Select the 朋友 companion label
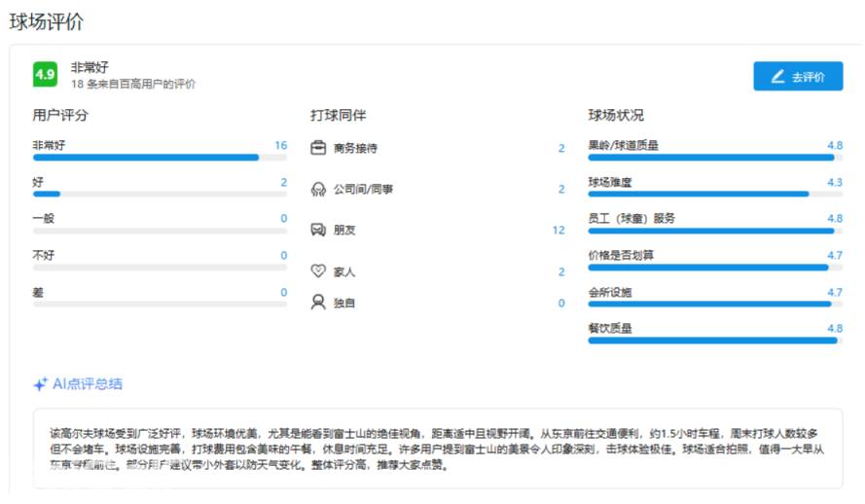Viewport: 865px width, 504px height. click(344, 230)
